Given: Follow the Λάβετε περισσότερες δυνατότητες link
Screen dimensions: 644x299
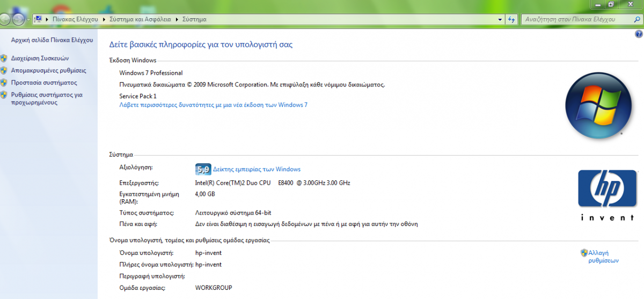Looking at the screenshot, I should point(213,105).
